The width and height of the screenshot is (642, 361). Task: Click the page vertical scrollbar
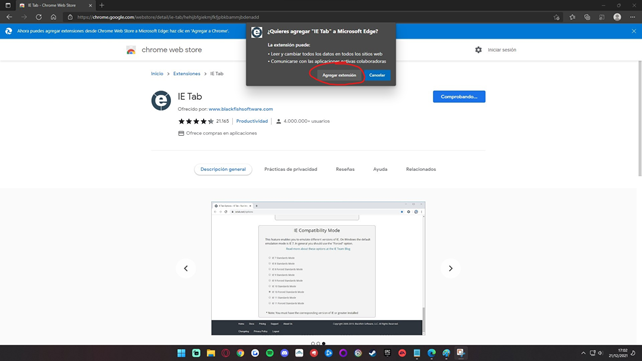[640, 119]
